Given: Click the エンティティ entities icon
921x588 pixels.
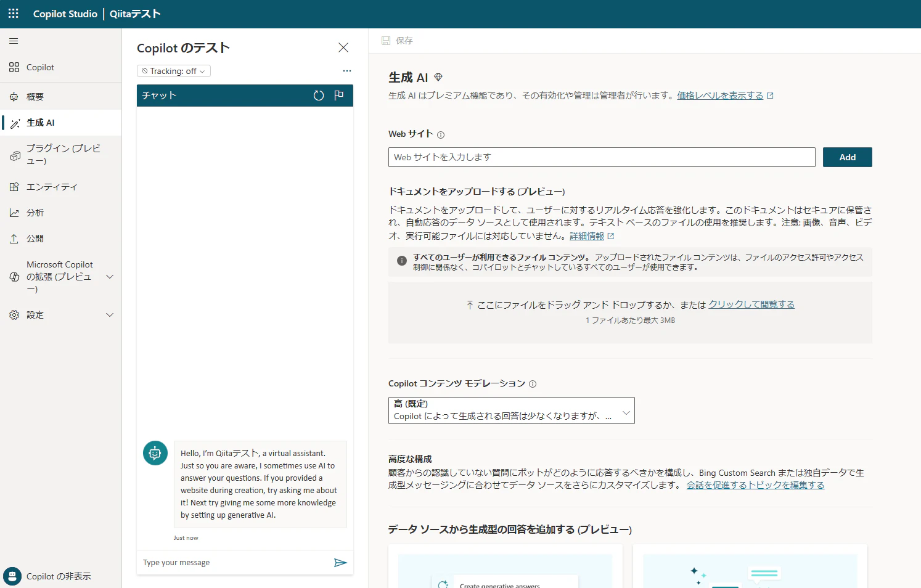Looking at the screenshot, I should click(14, 187).
